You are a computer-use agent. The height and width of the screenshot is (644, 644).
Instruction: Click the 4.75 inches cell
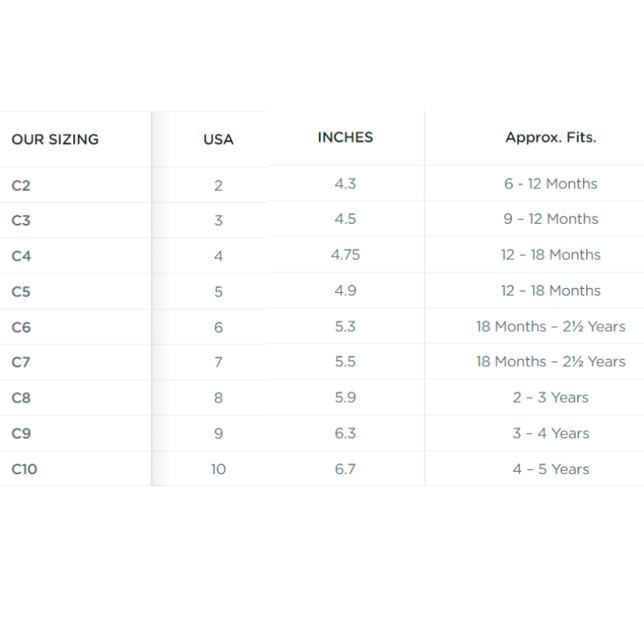345,255
